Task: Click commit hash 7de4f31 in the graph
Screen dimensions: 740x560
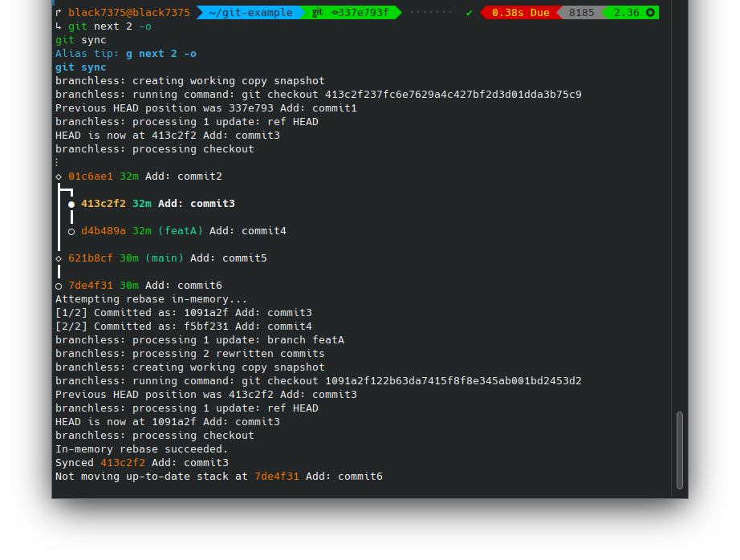Action: [x=91, y=286]
